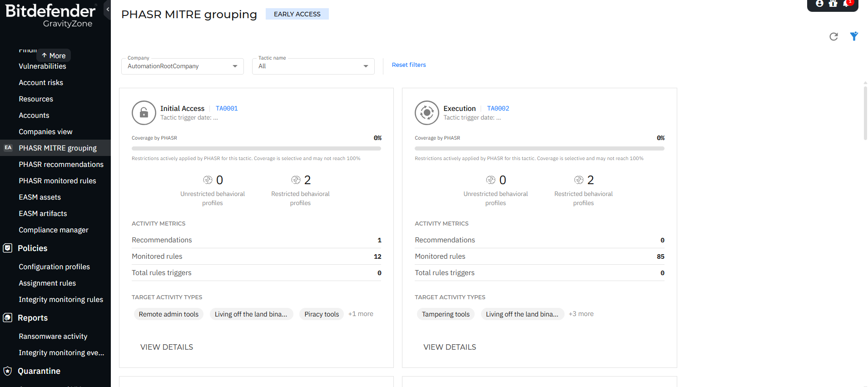Click the Remote admin tools chip
This screenshot has height=387, width=868.
tap(169, 314)
